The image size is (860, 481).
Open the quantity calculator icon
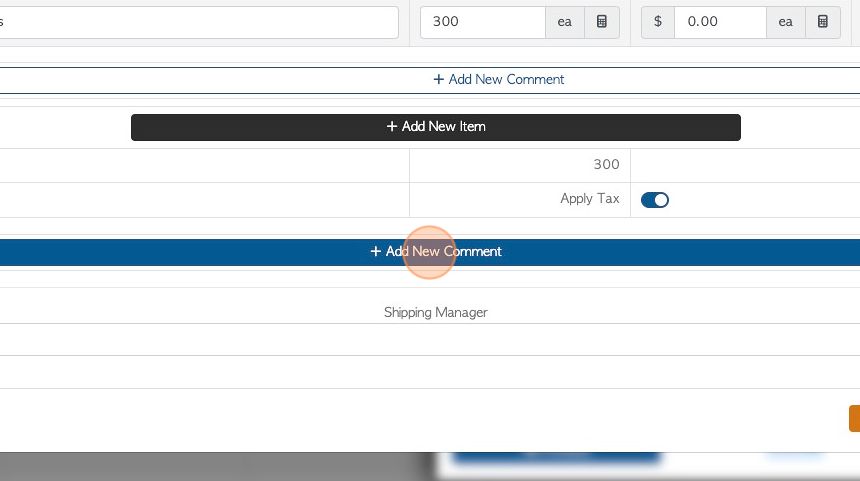pyautogui.click(x=602, y=22)
